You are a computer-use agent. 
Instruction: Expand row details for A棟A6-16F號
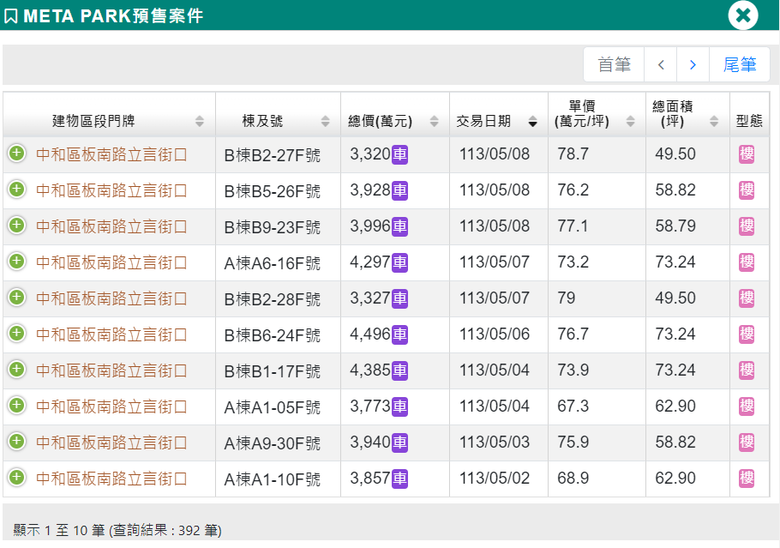pyautogui.click(x=17, y=262)
